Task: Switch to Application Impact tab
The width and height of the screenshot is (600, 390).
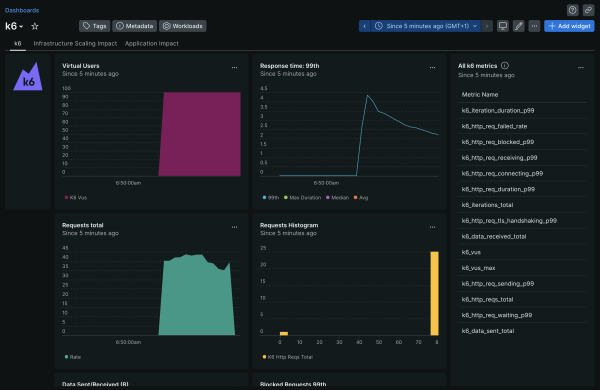Action: click(152, 43)
